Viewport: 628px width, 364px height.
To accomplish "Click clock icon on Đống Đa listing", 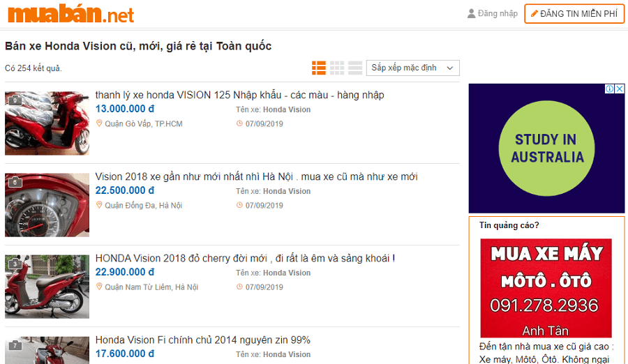I will point(239,205).
